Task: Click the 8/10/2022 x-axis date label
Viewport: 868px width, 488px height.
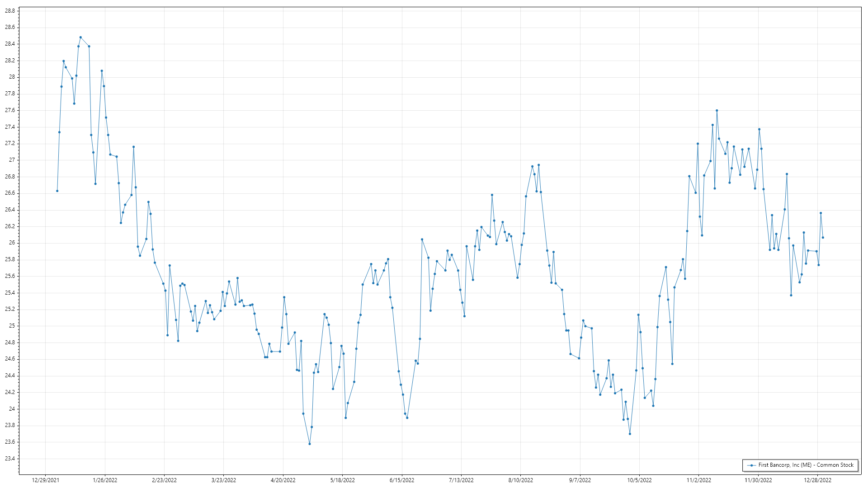Action: 520,480
